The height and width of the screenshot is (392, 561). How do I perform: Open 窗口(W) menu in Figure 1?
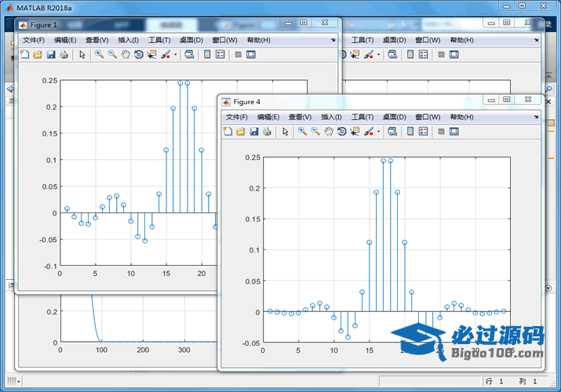[224, 40]
